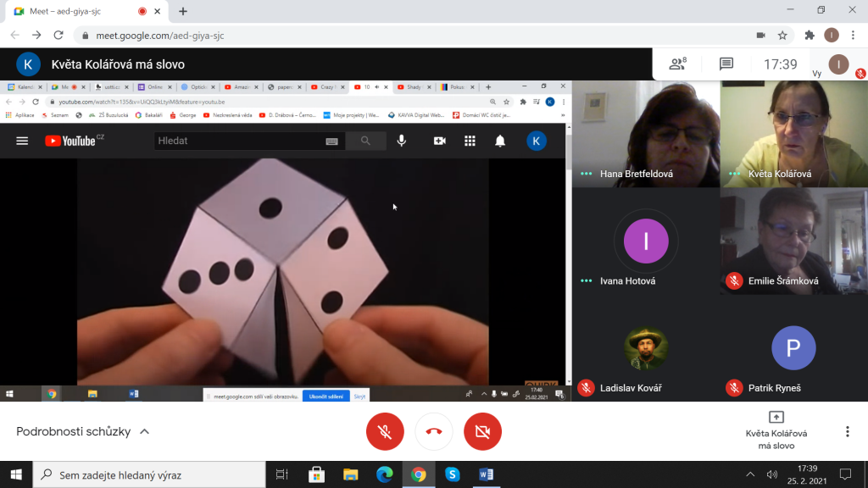
Task: Open the Meet chat panel
Action: pos(726,64)
